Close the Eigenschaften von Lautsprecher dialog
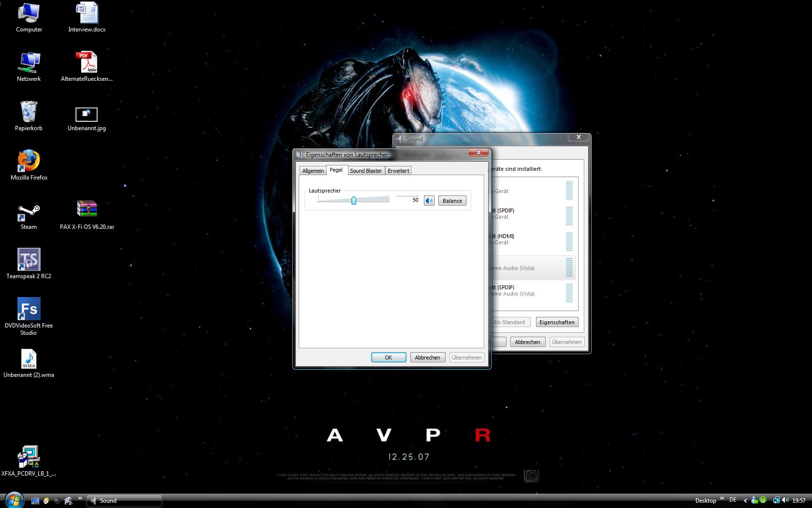The width and height of the screenshot is (812, 508). pos(478,153)
